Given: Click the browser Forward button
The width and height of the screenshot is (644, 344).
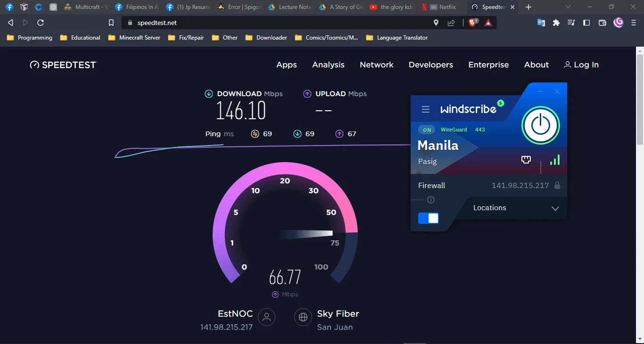Looking at the screenshot, I should pyautogui.click(x=25, y=23).
